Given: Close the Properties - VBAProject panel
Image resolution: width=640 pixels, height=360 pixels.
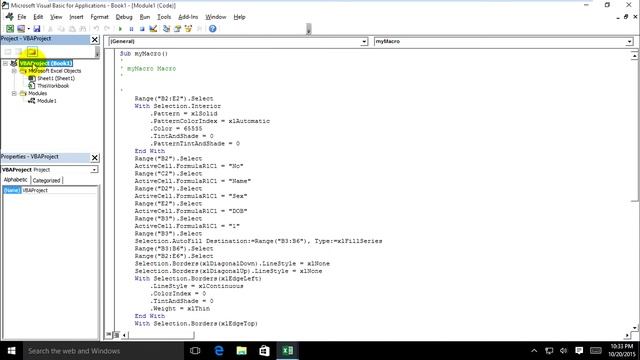Looking at the screenshot, I should coord(95,158).
